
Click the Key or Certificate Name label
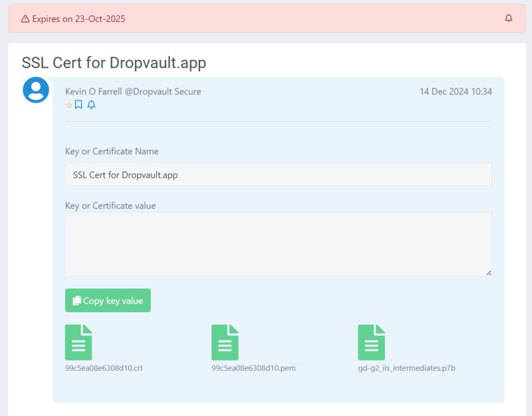pos(112,151)
